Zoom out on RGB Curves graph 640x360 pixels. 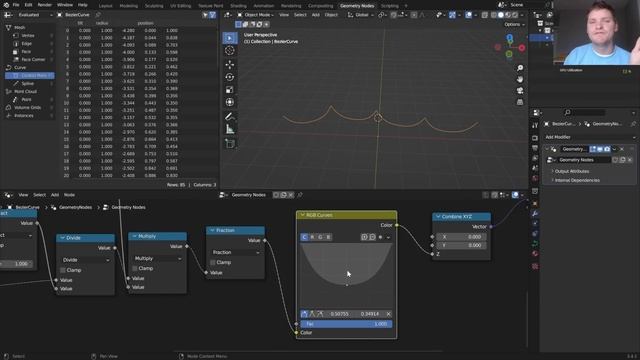point(372,237)
